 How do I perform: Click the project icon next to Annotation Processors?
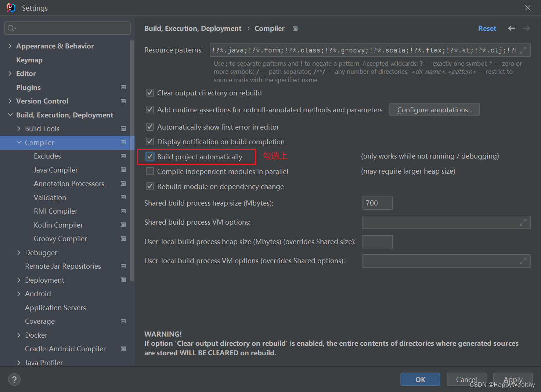click(123, 184)
